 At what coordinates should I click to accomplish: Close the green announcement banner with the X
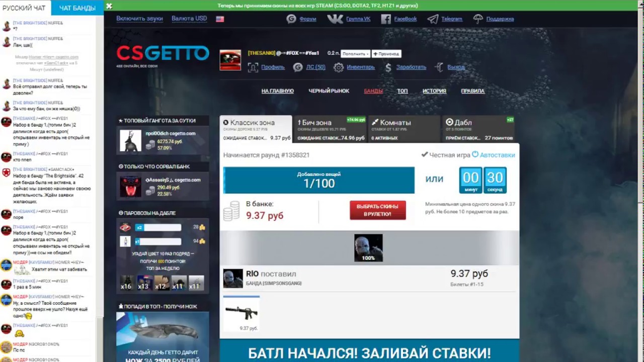click(109, 6)
